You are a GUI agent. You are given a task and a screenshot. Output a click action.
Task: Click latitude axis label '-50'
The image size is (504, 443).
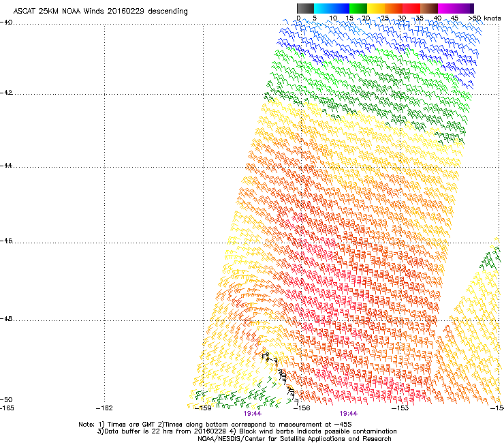click(x=6, y=399)
